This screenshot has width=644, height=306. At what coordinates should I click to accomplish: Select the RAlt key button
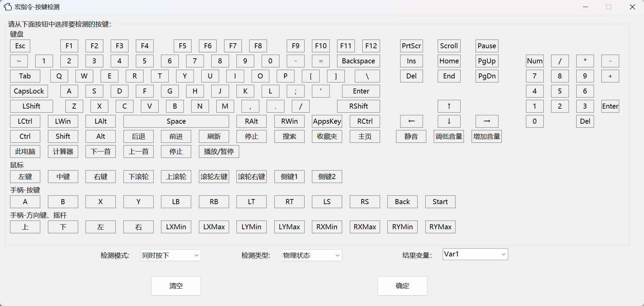click(x=252, y=121)
